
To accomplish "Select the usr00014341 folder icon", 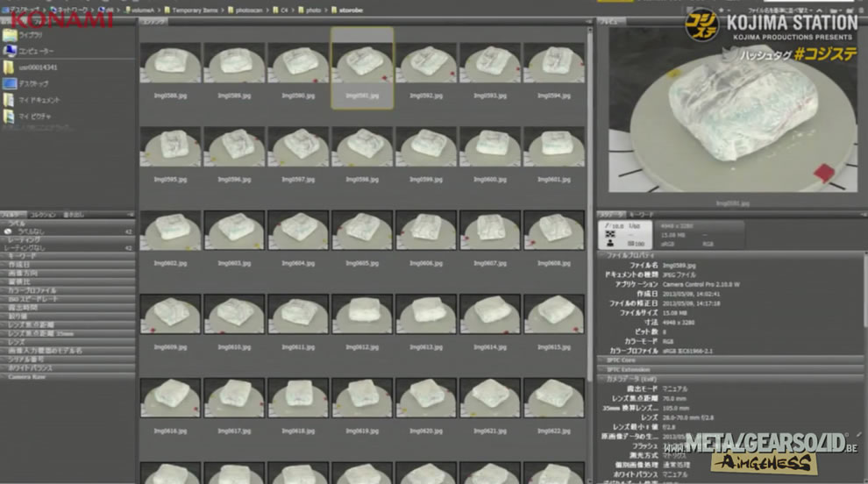I will tap(9, 68).
